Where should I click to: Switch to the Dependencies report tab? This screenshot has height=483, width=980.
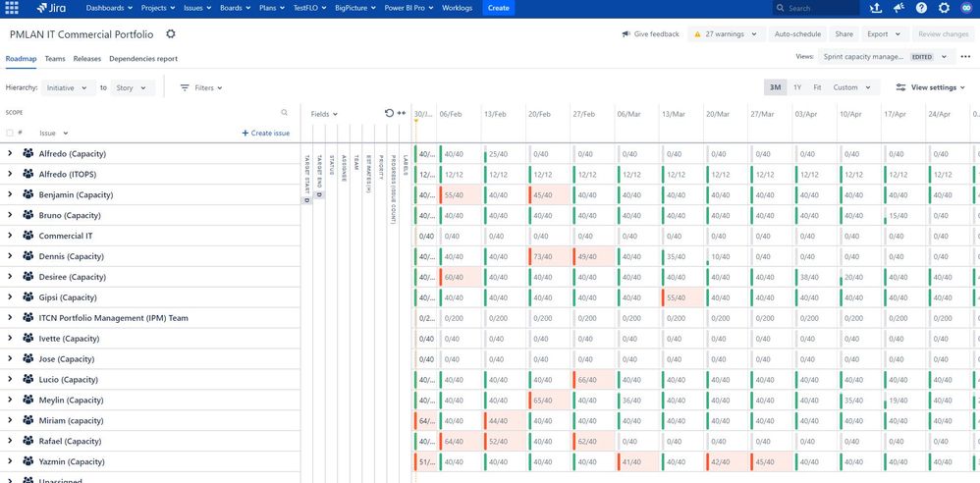tap(143, 59)
